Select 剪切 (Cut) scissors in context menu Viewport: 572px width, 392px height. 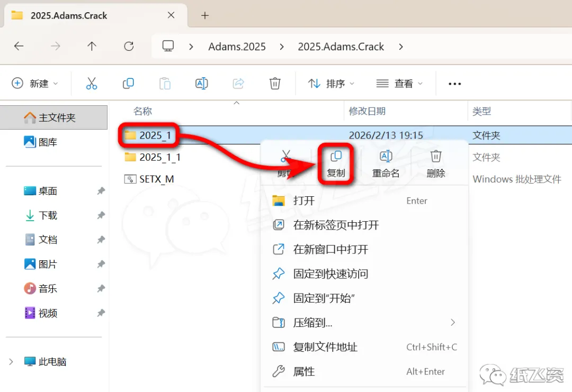[x=285, y=163]
